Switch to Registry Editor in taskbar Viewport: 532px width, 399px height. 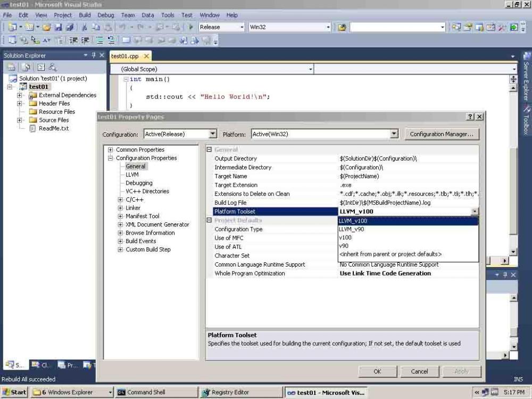(x=230, y=393)
